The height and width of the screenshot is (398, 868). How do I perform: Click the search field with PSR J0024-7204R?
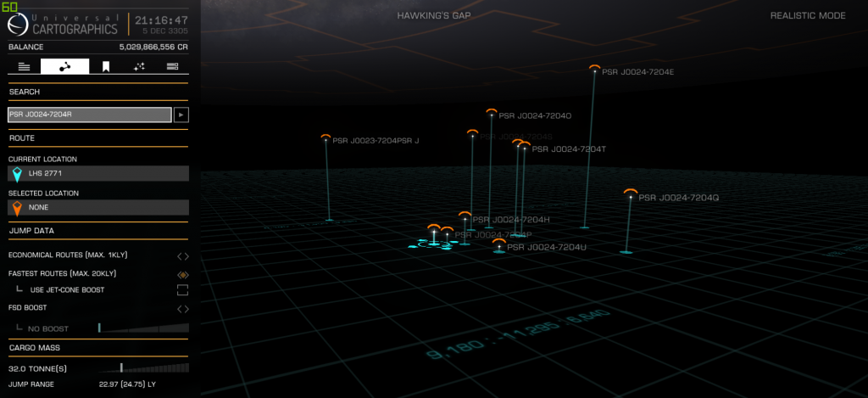[90, 115]
